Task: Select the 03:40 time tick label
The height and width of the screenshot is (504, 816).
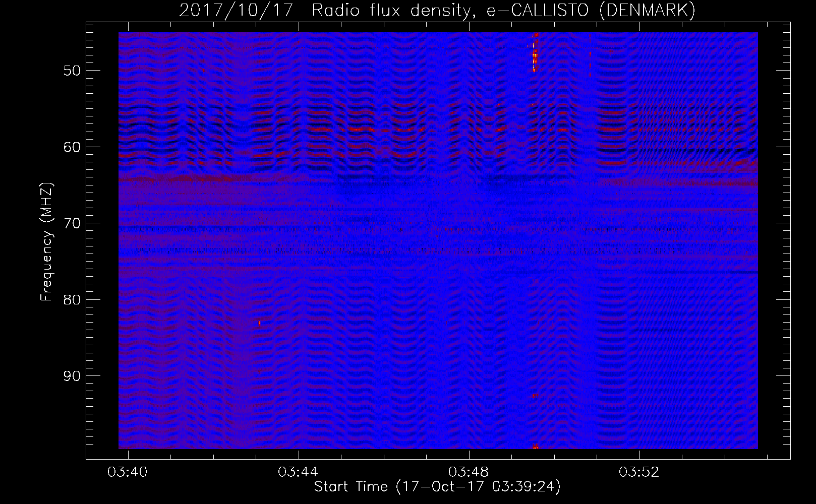Action: (x=128, y=472)
